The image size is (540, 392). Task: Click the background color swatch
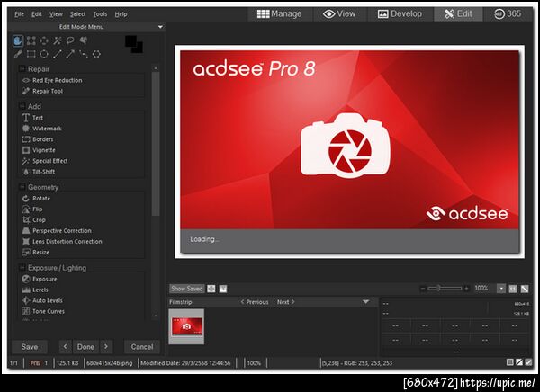tap(139, 49)
